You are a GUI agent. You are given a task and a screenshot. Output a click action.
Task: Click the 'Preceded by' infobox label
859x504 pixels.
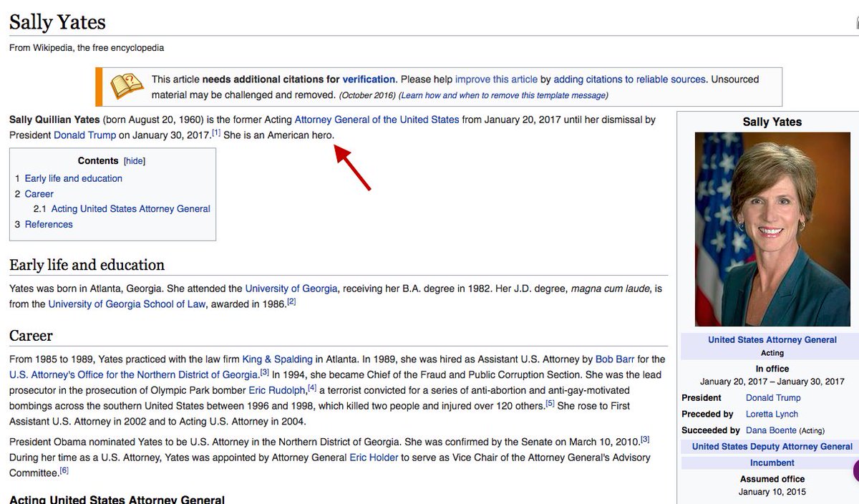(708, 414)
